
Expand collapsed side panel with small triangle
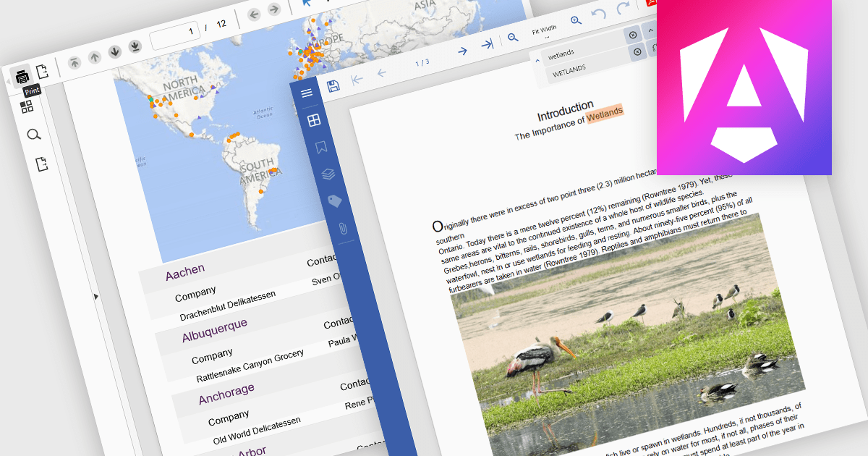96,296
